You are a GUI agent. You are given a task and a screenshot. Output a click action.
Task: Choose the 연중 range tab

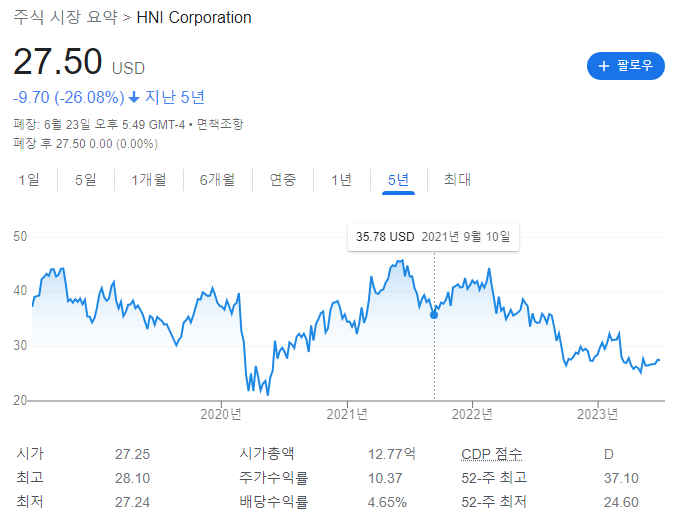coord(283,179)
